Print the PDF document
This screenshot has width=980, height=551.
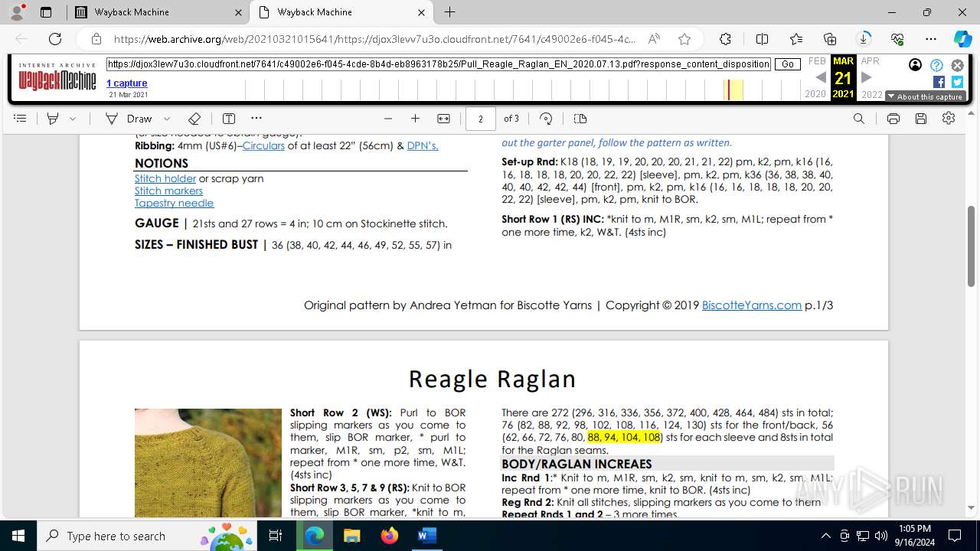(x=893, y=119)
